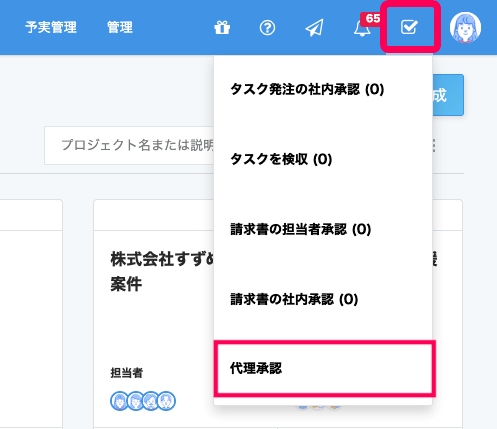Open the gift box icon in header
Viewport: 497px width, 429px height.
(222, 28)
